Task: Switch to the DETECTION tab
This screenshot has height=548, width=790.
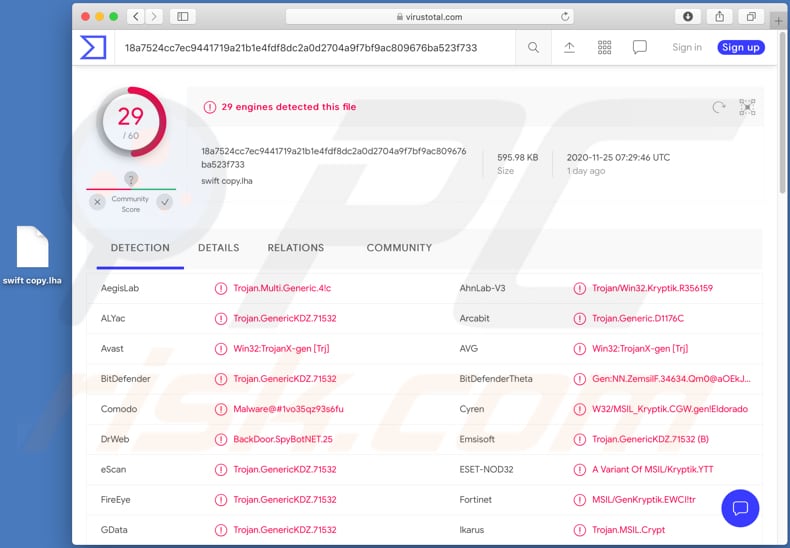Action: tap(140, 248)
